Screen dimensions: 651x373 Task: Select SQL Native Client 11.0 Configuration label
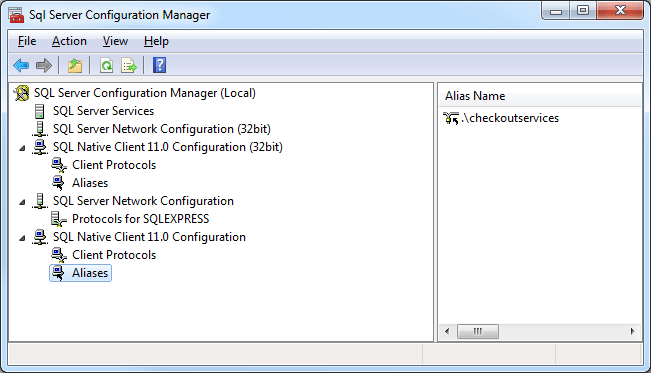(x=149, y=237)
